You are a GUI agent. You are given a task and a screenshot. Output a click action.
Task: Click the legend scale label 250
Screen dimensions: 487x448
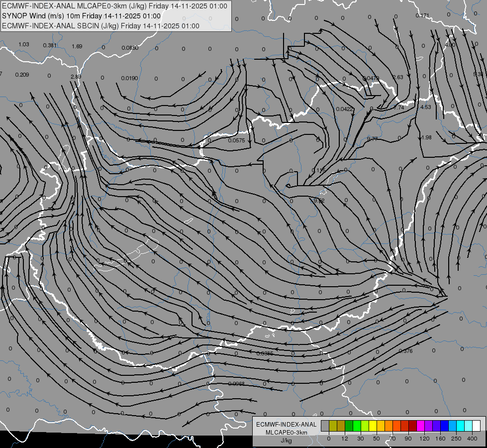tap(456, 439)
